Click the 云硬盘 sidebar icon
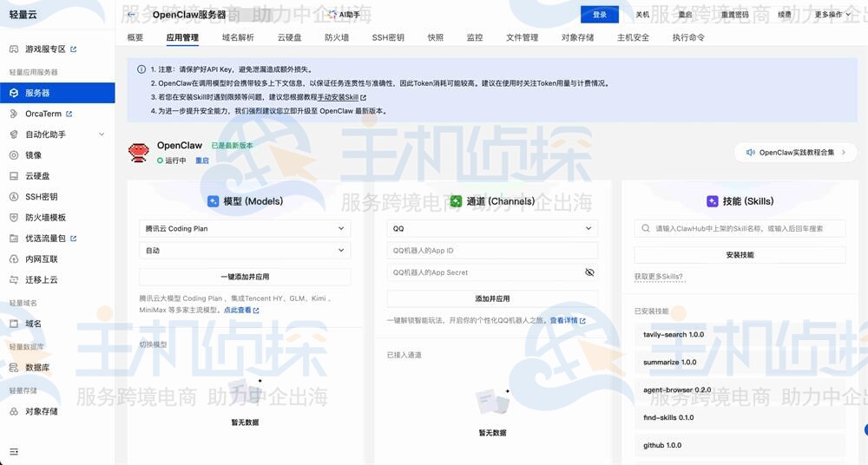This screenshot has height=465, width=868. [14, 176]
